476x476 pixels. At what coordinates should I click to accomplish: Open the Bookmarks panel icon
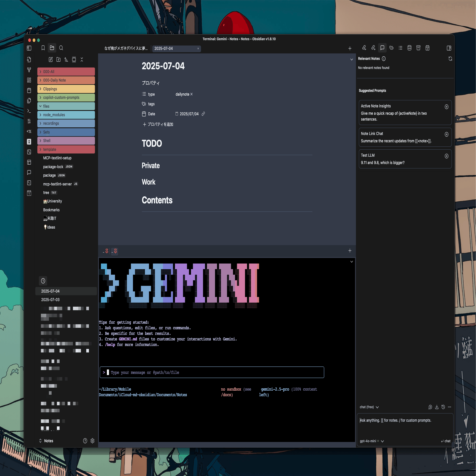(x=43, y=48)
